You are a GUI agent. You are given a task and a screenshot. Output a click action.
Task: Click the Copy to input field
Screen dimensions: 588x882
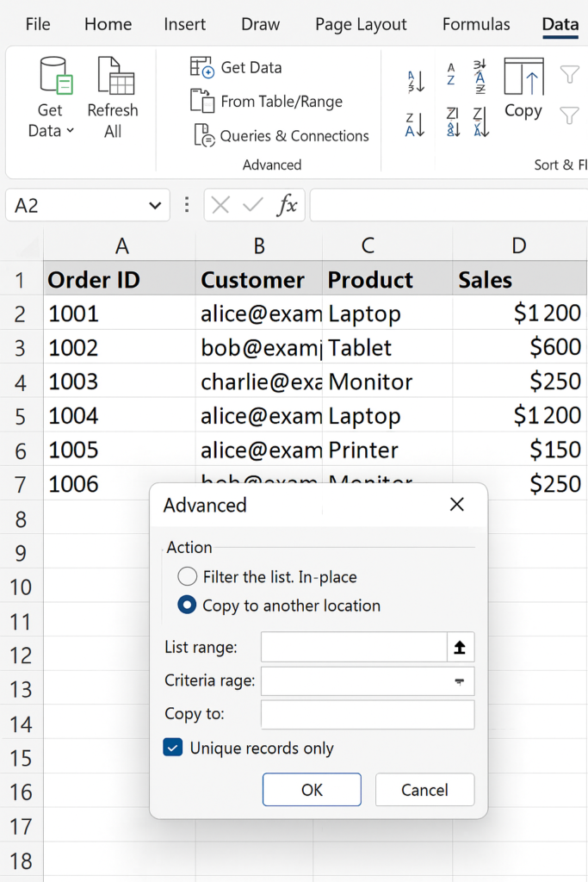pyautogui.click(x=367, y=714)
